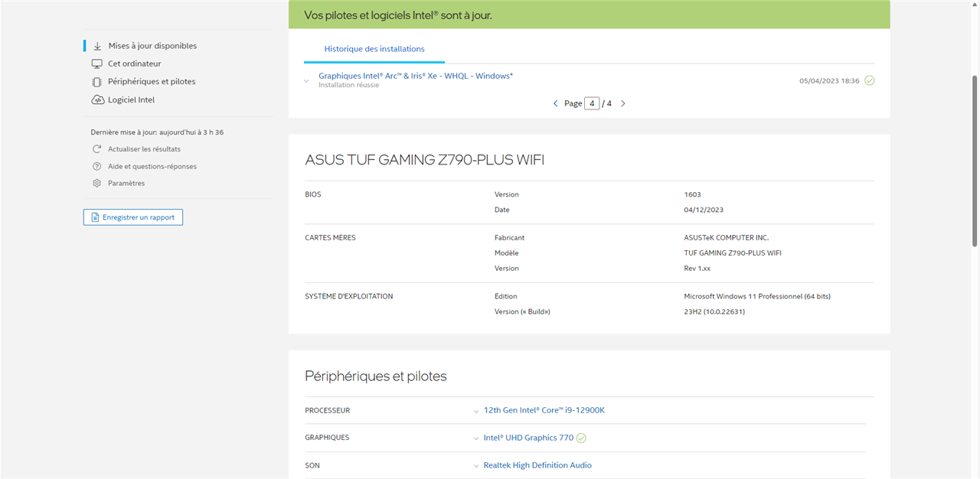Viewport: 980px width, 479px height.
Task: Click the Installation réussie status text
Action: (348, 85)
